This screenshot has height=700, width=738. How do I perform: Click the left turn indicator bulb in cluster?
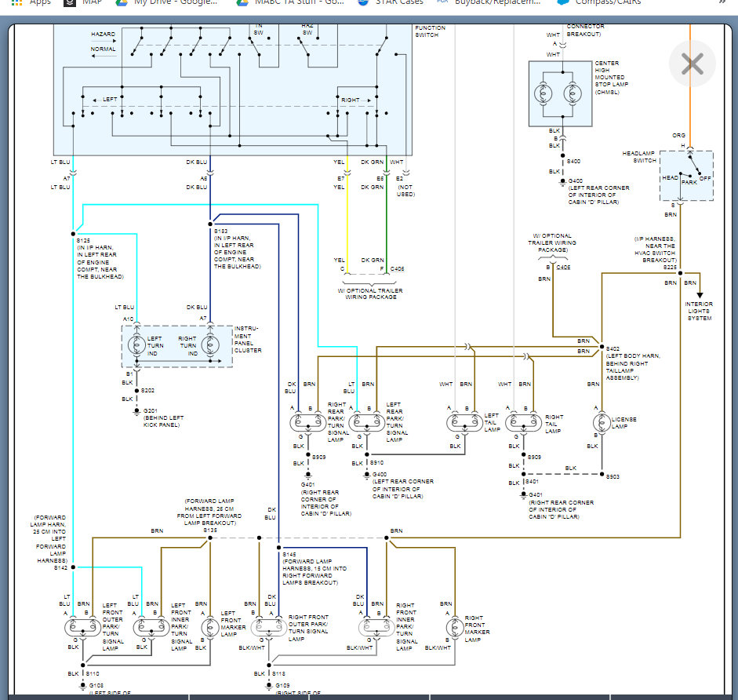[x=136, y=345]
